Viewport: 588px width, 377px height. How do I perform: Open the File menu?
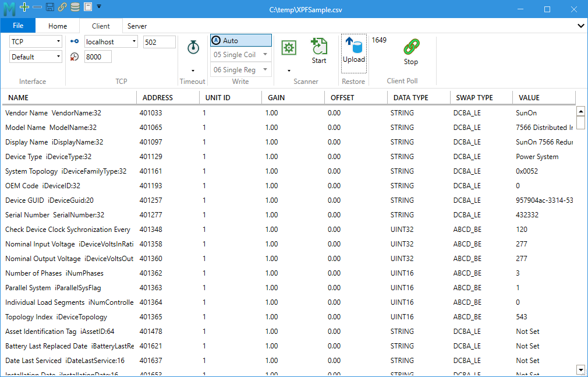pyautogui.click(x=18, y=26)
